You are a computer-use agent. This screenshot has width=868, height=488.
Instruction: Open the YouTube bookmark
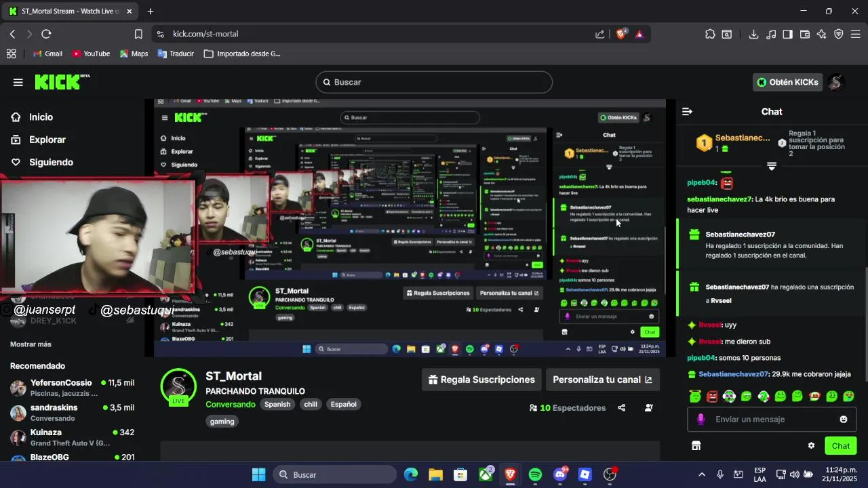[x=91, y=54]
